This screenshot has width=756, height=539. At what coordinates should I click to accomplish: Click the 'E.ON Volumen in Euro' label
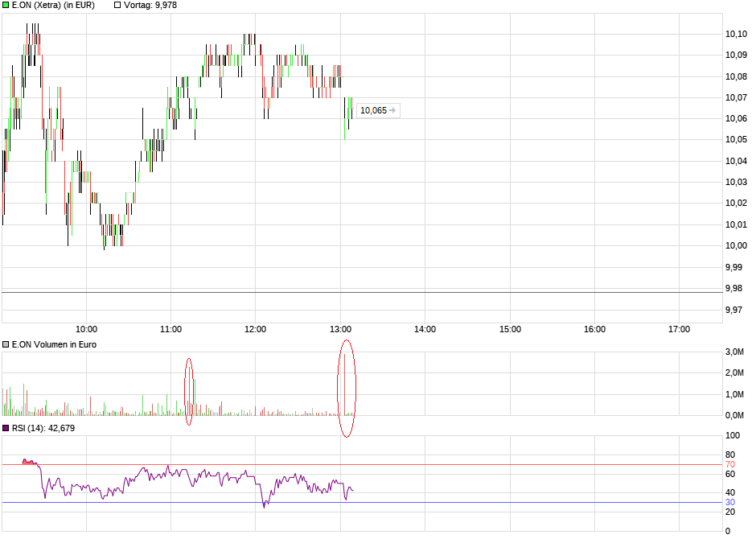pos(54,344)
